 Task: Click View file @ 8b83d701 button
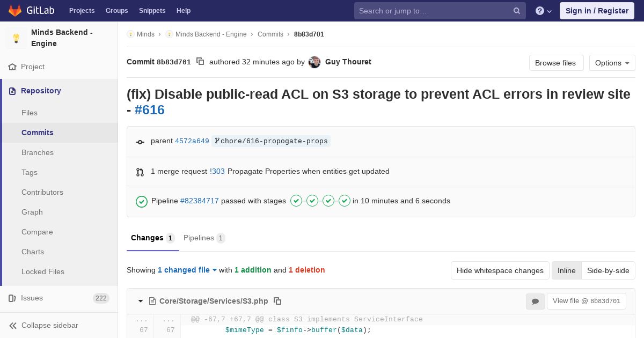(587, 301)
